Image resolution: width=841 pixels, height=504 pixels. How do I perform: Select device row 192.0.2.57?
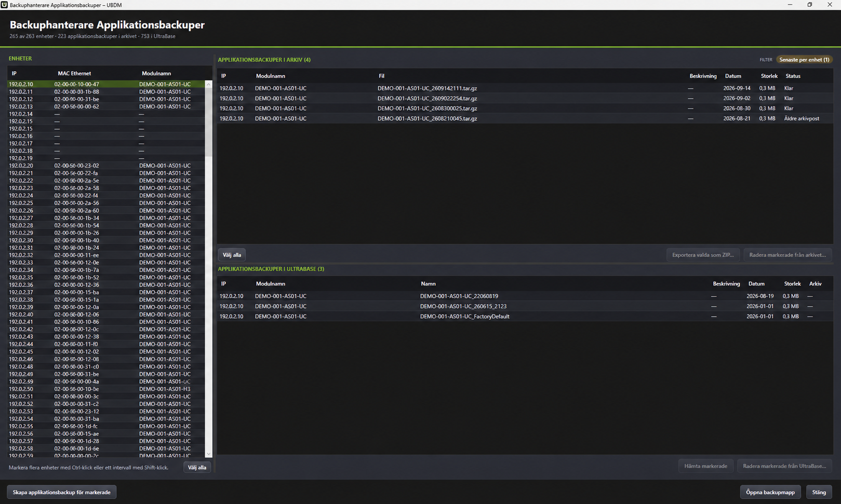pyautogui.click(x=106, y=441)
